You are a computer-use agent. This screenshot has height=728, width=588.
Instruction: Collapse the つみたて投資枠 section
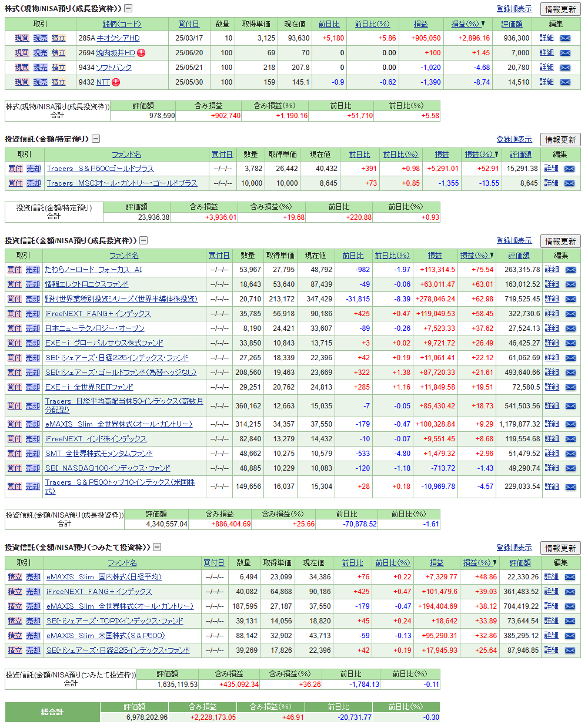[157, 547]
